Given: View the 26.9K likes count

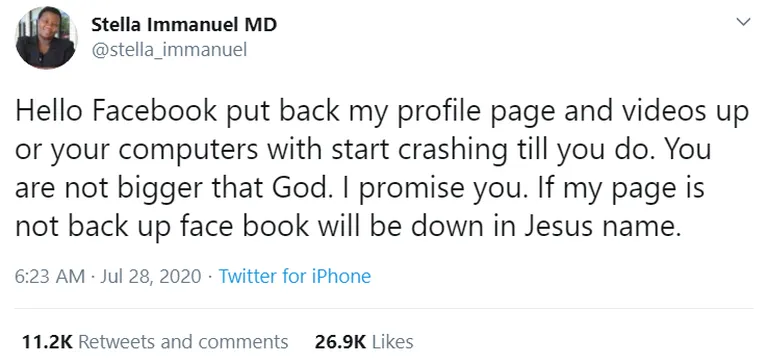Looking at the screenshot, I should (x=340, y=341).
